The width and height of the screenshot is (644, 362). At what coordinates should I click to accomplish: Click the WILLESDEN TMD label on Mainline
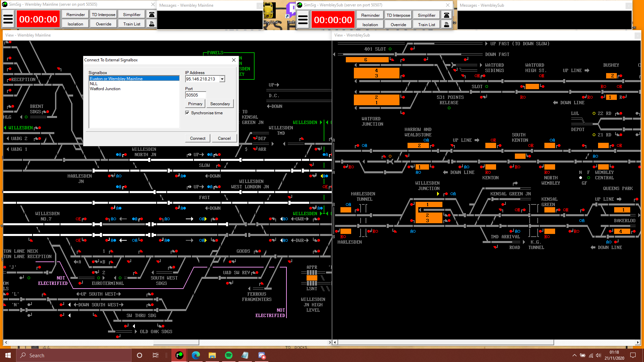281,130
